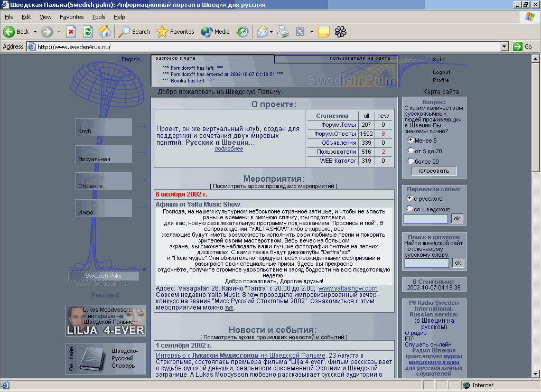Viewport: 541px width, 392px height.
Task: Refresh the current page
Action: [x=88, y=32]
